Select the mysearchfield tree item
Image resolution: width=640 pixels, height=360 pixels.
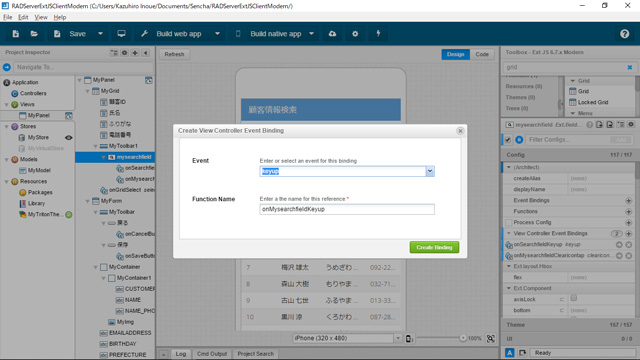pos(134,157)
